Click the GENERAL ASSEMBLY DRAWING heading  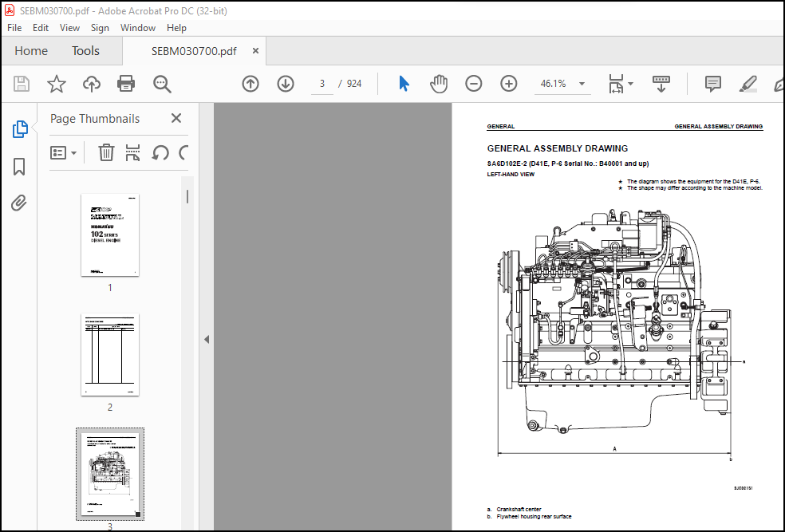click(557, 148)
